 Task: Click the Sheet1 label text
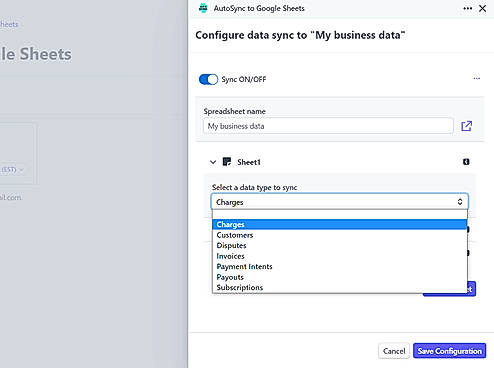(249, 162)
